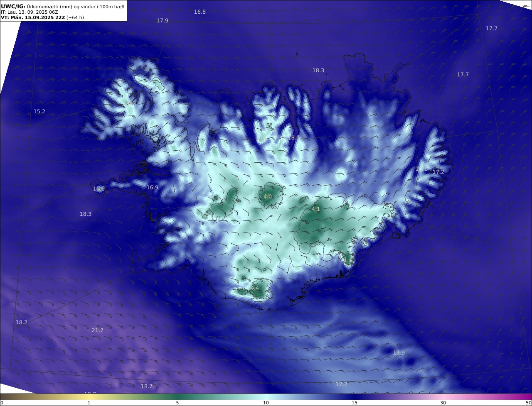Viewport: 532px width, 406px height.
Task: Click the "IT: Lau. 13. 09. 2025 06Z" line
Action: pos(30,12)
